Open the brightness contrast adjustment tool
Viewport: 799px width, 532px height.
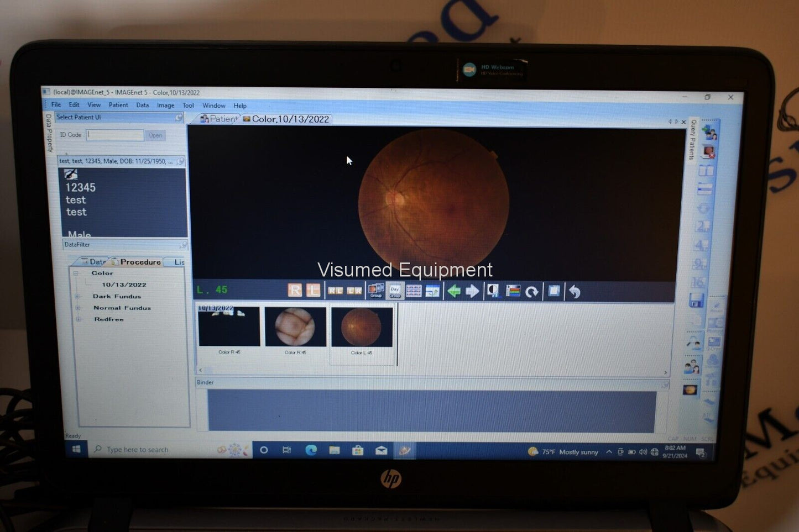pyautogui.click(x=493, y=291)
